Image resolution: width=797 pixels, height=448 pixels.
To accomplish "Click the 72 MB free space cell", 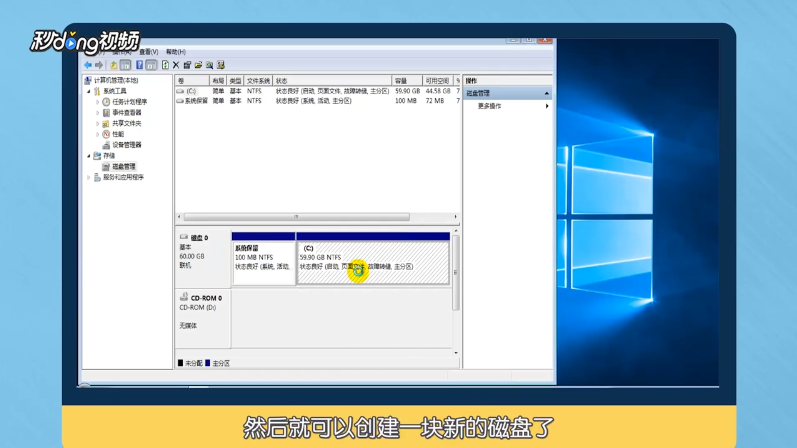I will (x=435, y=101).
